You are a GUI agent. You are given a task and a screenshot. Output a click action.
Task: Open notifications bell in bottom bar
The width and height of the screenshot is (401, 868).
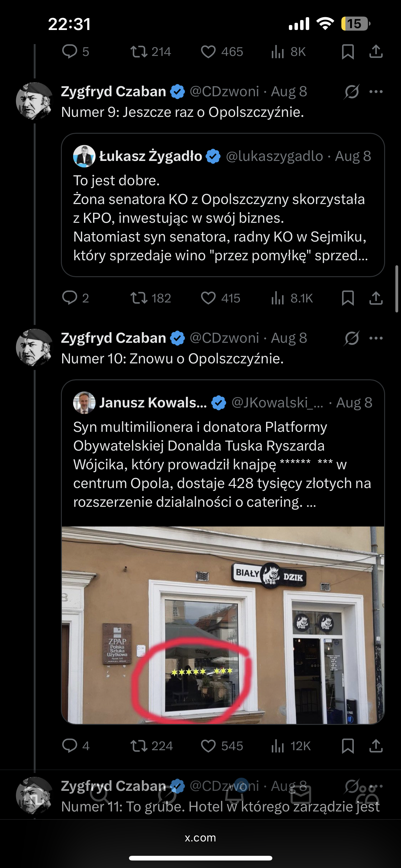[x=234, y=795]
